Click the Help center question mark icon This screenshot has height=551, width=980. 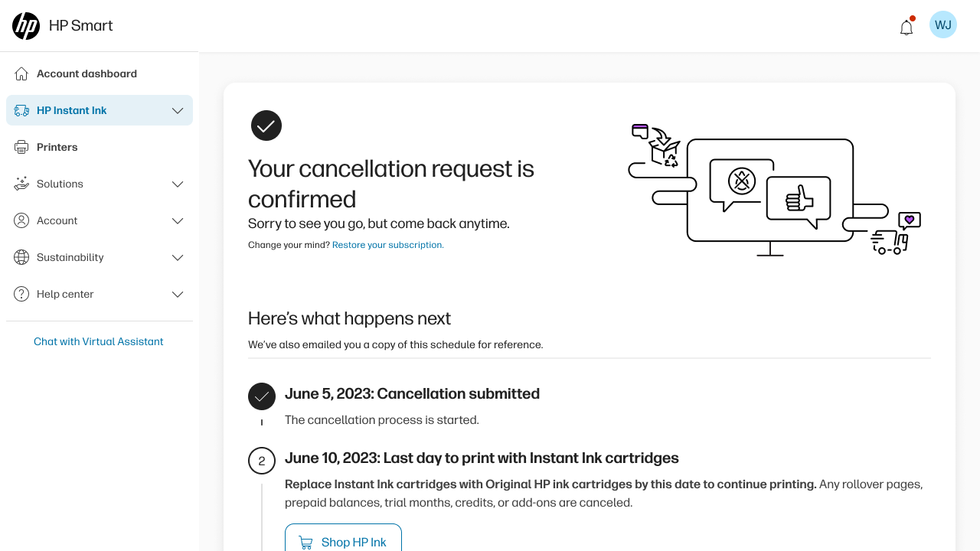click(21, 294)
